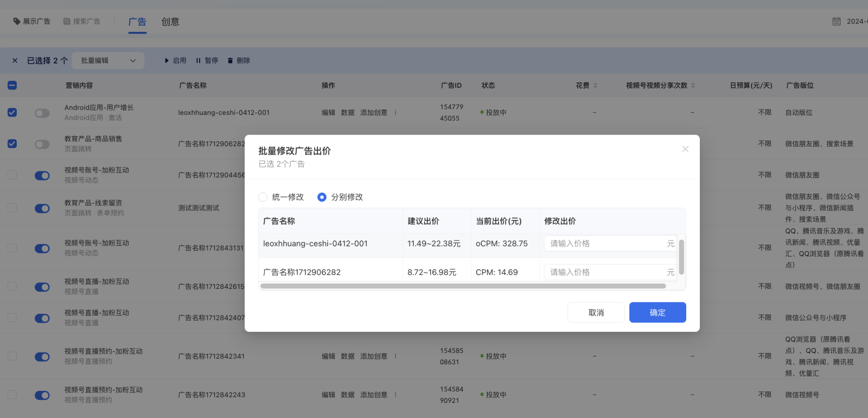Click 编辑 for leoxhhuang-ceshi-0412-001
This screenshot has height=418, width=868.
click(328, 113)
